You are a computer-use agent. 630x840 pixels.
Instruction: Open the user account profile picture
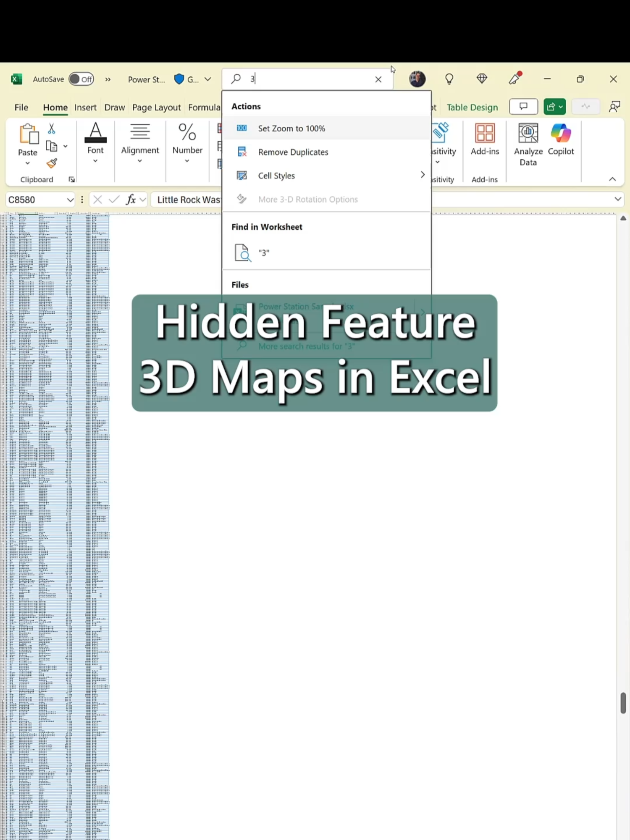(417, 79)
